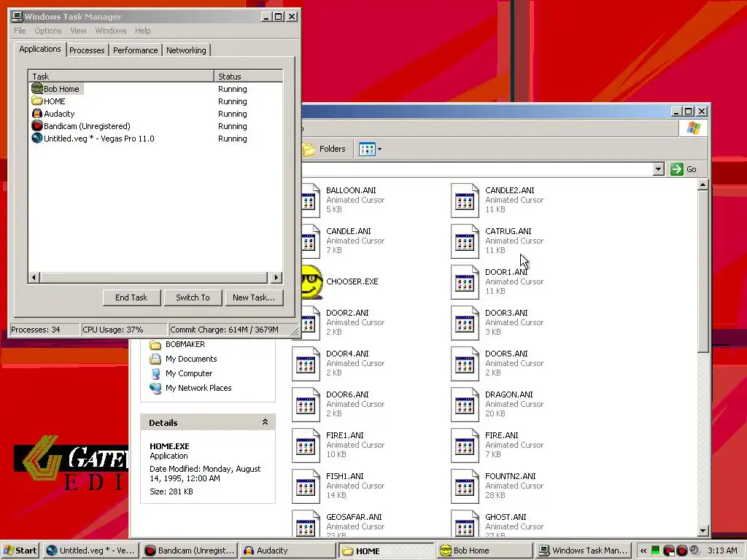Open Vegas Pro from the taskbar
Image resolution: width=747 pixels, height=560 pixels.
pyautogui.click(x=91, y=551)
